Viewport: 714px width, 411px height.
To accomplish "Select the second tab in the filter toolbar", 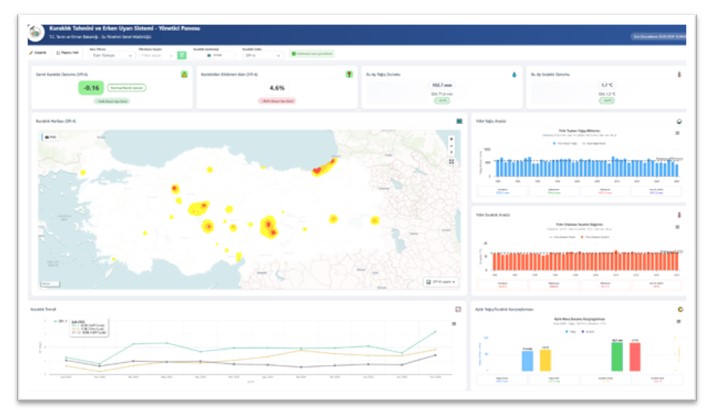I will pyautogui.click(x=69, y=52).
